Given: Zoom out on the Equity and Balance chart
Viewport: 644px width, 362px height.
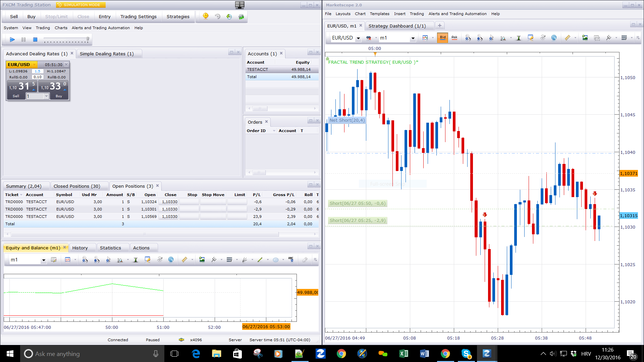Looking at the screenshot, I should (x=97, y=260).
